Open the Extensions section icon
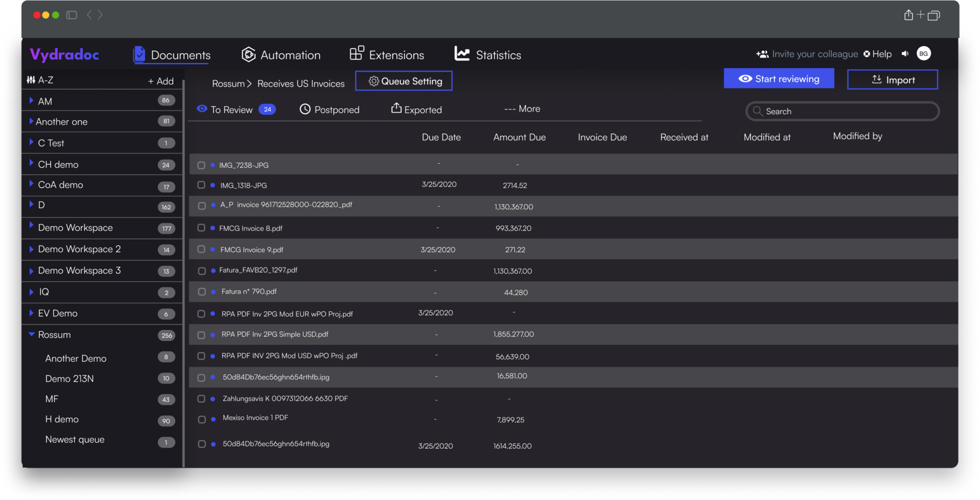 click(356, 54)
